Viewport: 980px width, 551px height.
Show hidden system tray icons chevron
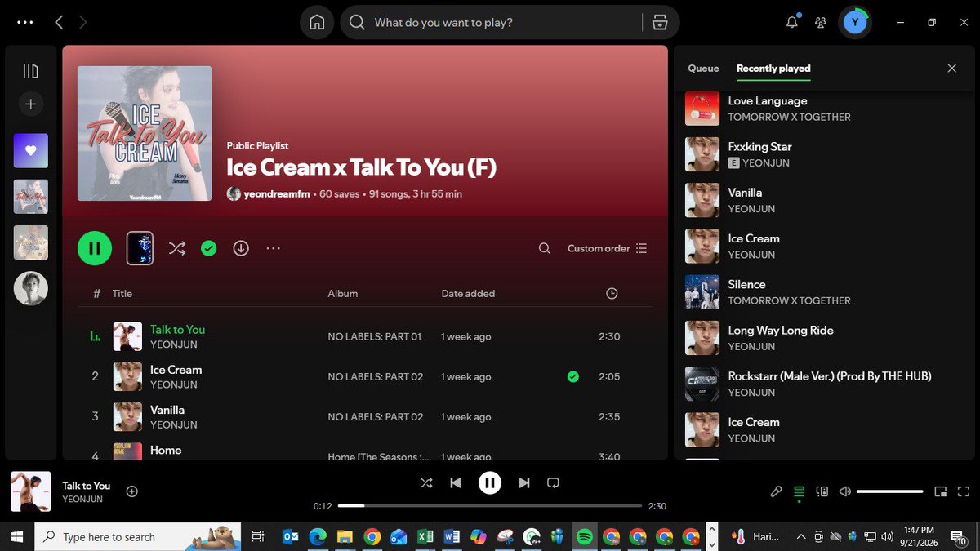click(x=800, y=537)
